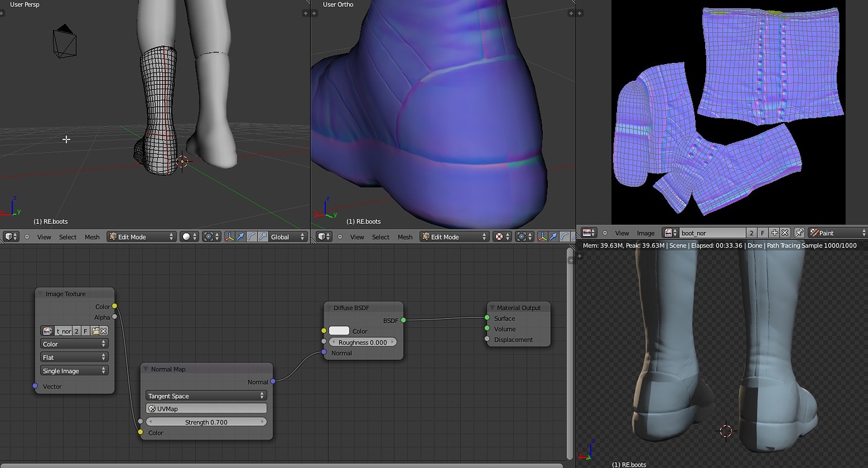Edit the boot_nor image name field
868x468 pixels.
coord(712,233)
